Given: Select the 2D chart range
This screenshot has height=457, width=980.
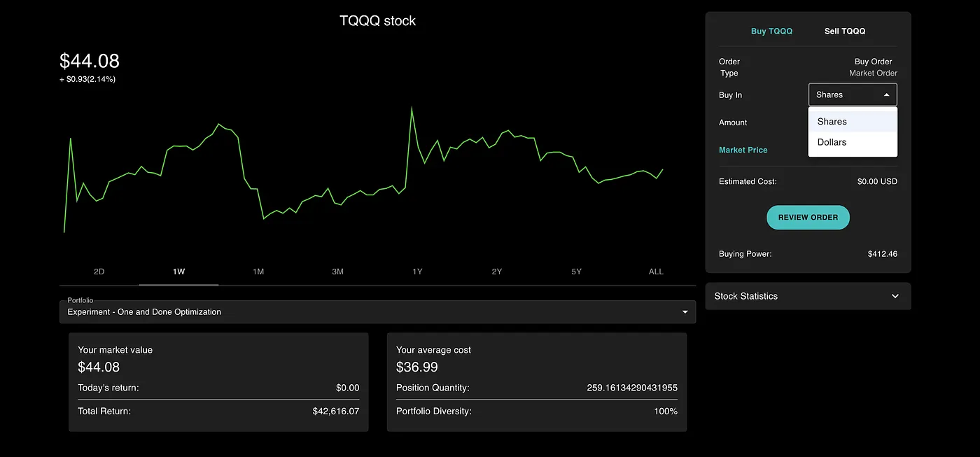Looking at the screenshot, I should tap(99, 272).
